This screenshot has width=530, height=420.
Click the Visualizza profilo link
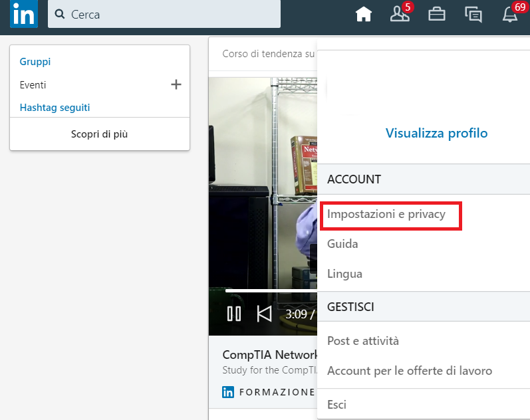(x=436, y=133)
